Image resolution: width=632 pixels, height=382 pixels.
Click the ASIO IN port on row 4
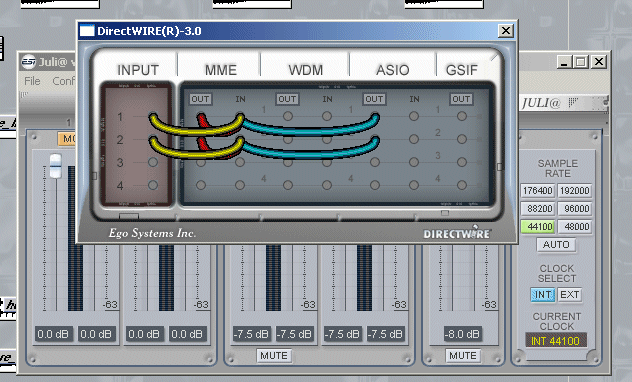click(414, 185)
